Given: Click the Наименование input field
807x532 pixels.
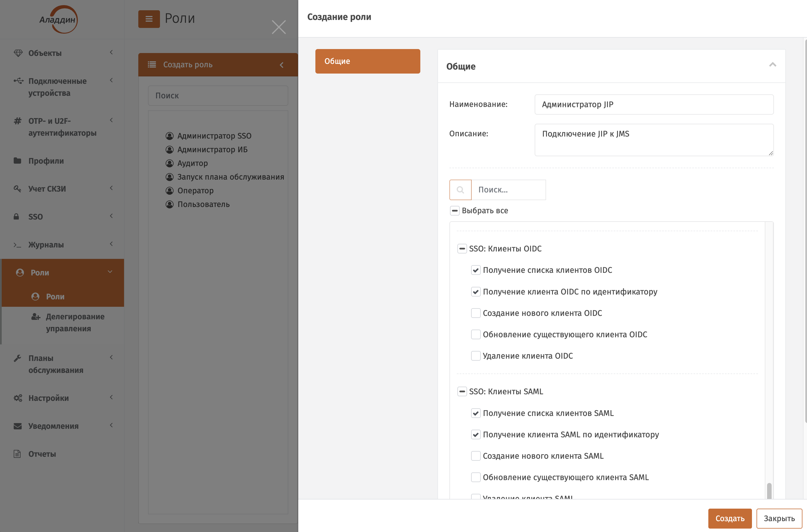Looking at the screenshot, I should tap(654, 105).
